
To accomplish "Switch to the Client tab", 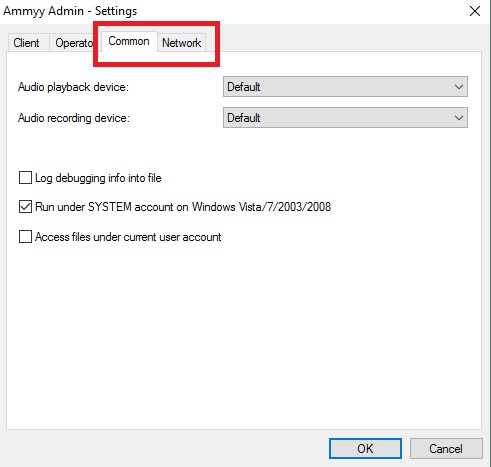I will click(x=28, y=43).
